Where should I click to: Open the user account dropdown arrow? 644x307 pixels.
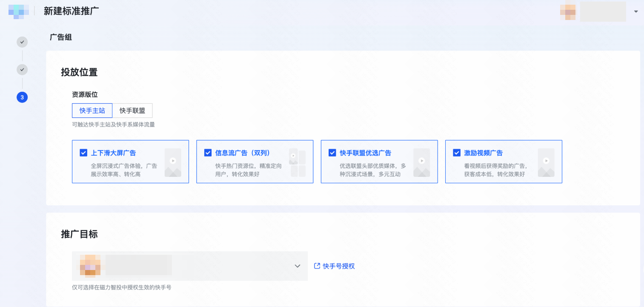636,11
